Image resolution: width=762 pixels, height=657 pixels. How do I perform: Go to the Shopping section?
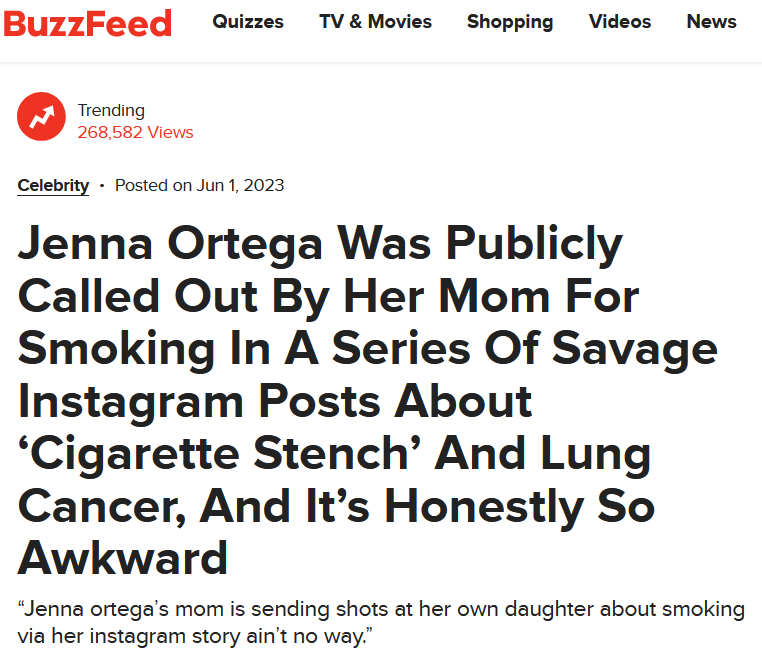pyautogui.click(x=510, y=22)
